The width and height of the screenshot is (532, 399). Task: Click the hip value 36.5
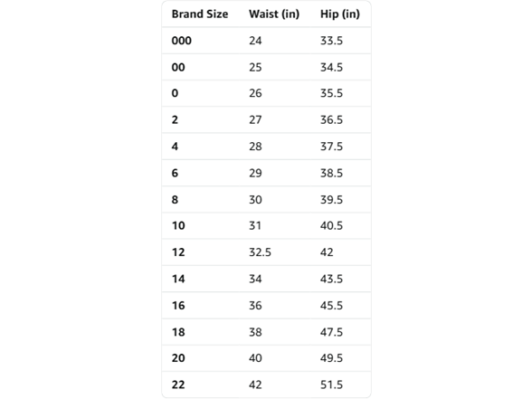(x=331, y=119)
